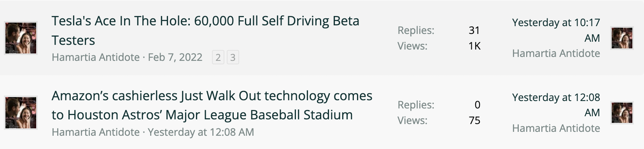Viewport: 644px width, 149px height.
Task: Jump to latest post time in Amazon row
Action: point(556,105)
